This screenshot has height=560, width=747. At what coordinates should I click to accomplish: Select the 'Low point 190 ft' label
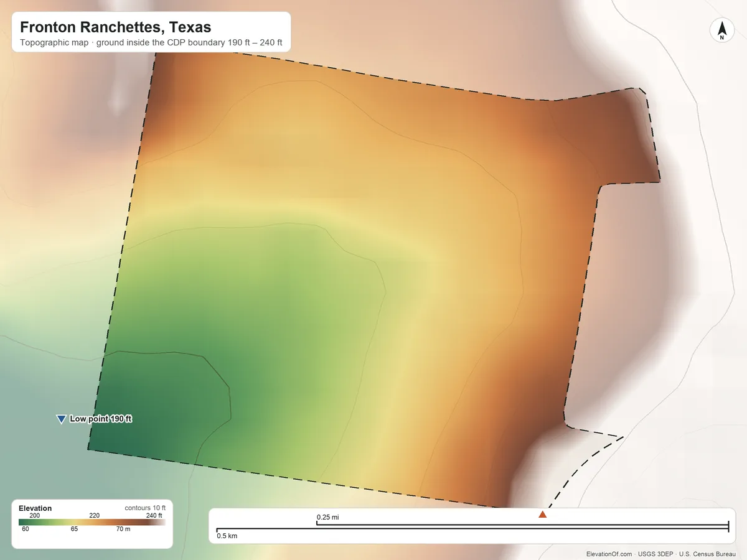[x=101, y=419]
